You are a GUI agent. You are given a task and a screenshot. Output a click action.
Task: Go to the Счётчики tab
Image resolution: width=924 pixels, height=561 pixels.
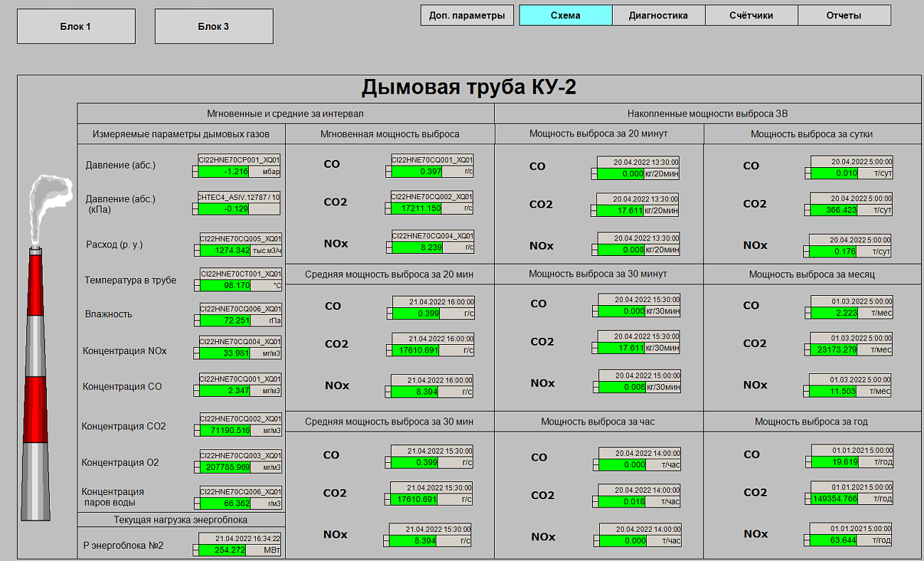click(751, 15)
